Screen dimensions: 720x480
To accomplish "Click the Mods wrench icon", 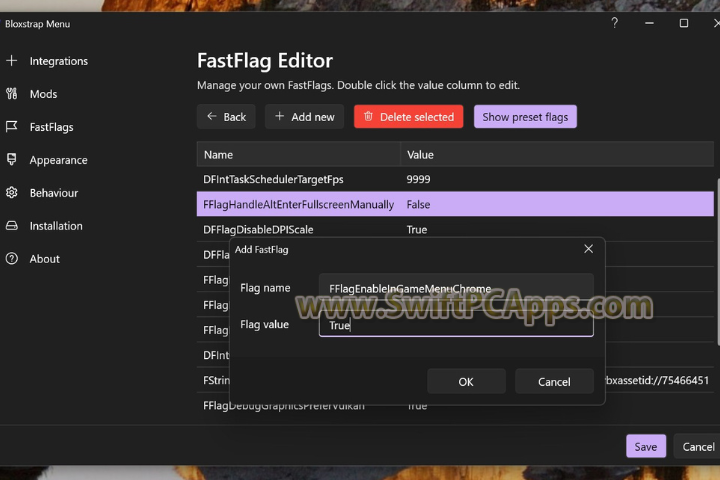I will coord(12,94).
